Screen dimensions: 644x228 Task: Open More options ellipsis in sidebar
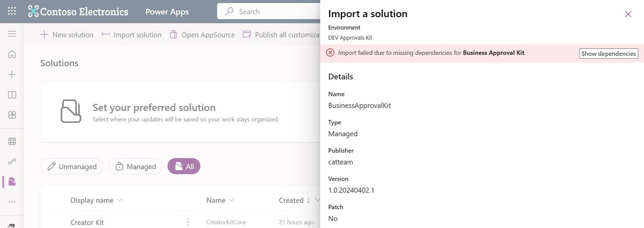(x=12, y=202)
